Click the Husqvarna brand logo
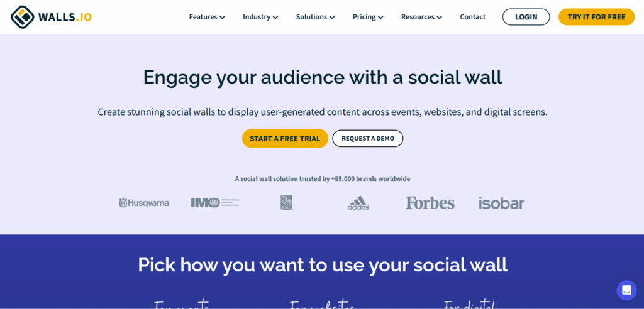This screenshot has width=644, height=309. pos(144,203)
